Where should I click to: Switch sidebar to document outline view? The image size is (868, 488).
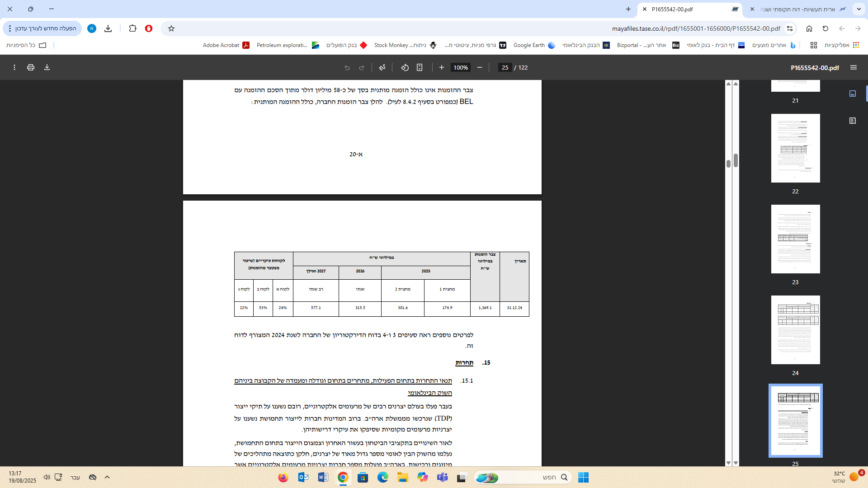[853, 121]
